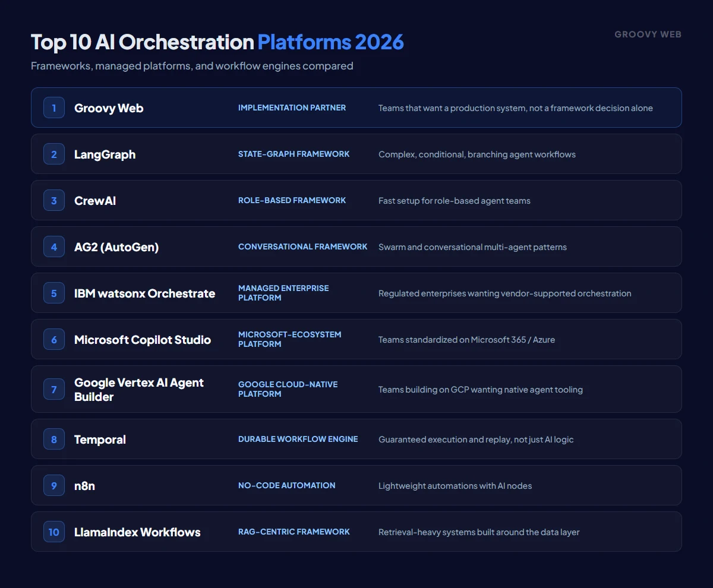Screen dimensions: 713x588
Task: Click description 'Fast setup for role-based agent teams'
Action: coord(455,201)
